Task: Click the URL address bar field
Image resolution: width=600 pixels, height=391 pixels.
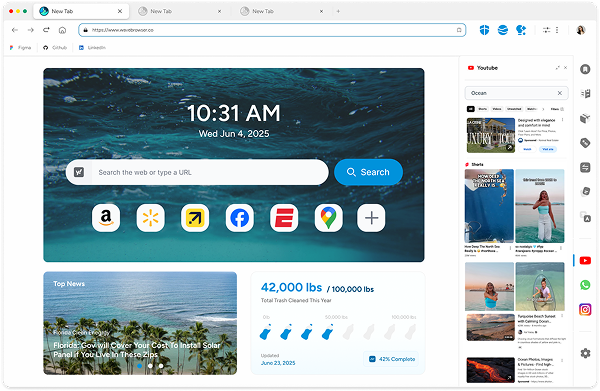Action: 272,30
